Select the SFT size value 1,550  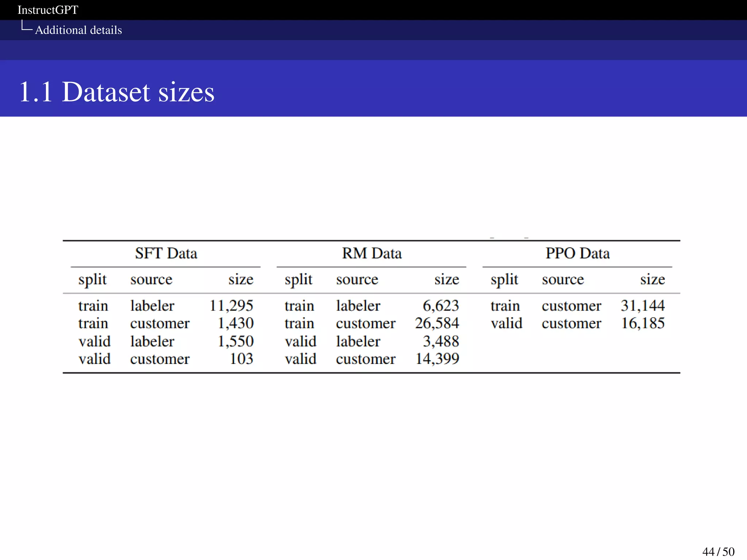click(236, 341)
